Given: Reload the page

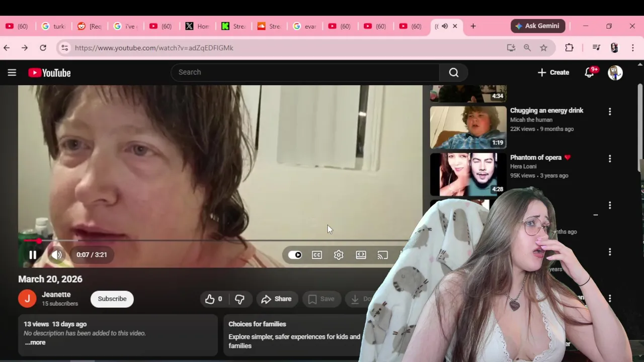Looking at the screenshot, I should tap(43, 48).
